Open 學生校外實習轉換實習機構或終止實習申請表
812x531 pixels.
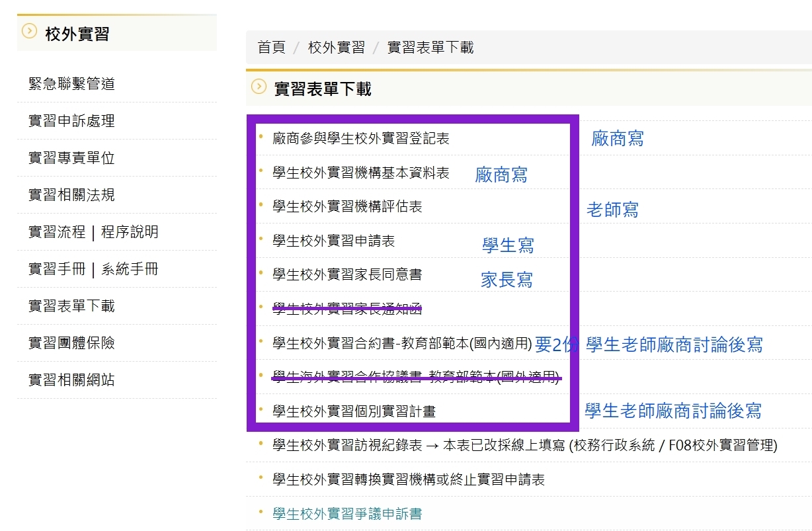point(408,479)
